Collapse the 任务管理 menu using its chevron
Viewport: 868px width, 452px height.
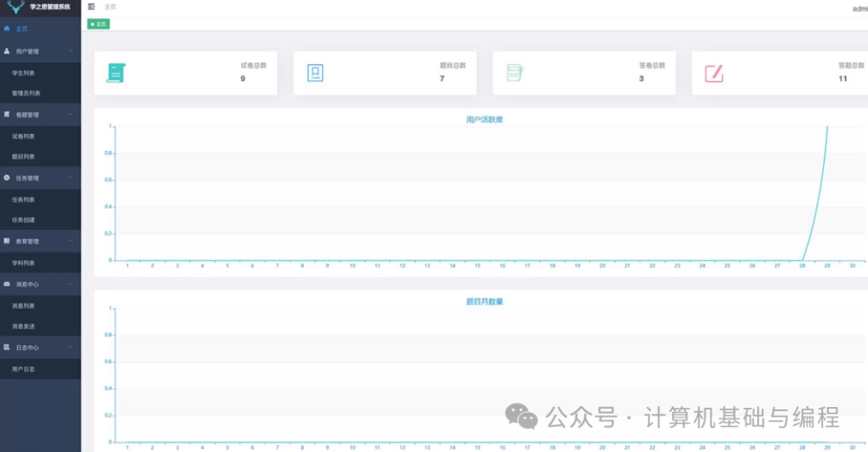[x=71, y=177]
